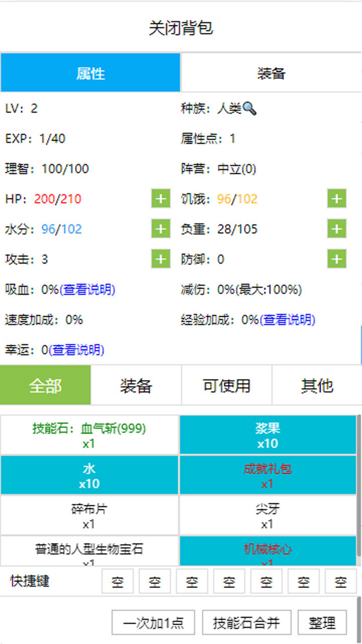Image resolution: width=362 pixels, height=644 pixels.
Task: Click the plus icon next to HP
Action: coord(160,199)
